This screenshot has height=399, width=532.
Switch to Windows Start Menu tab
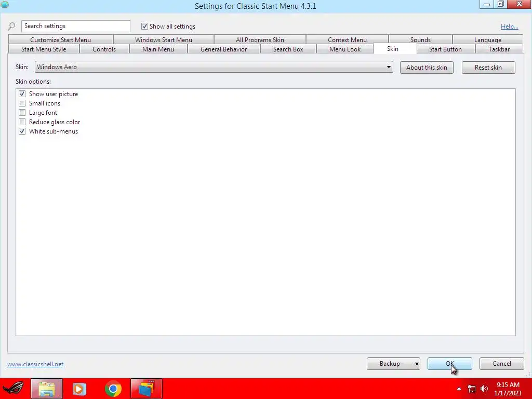tap(164, 39)
